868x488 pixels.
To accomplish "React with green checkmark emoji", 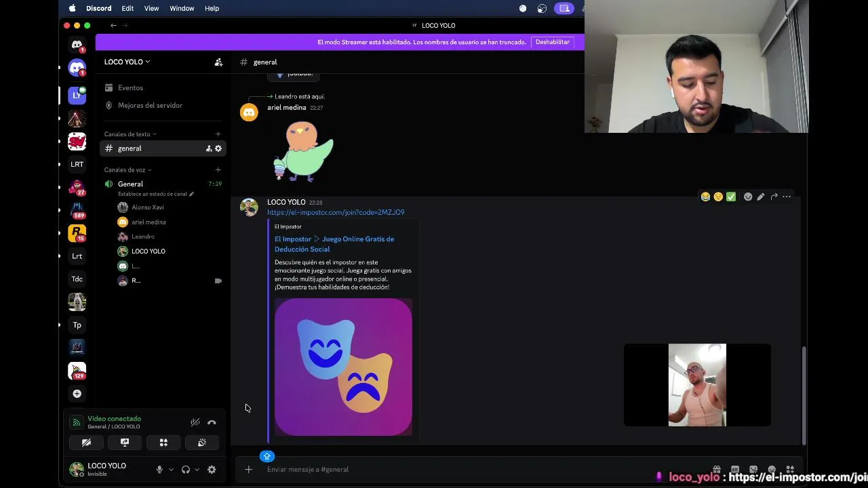I will (731, 197).
